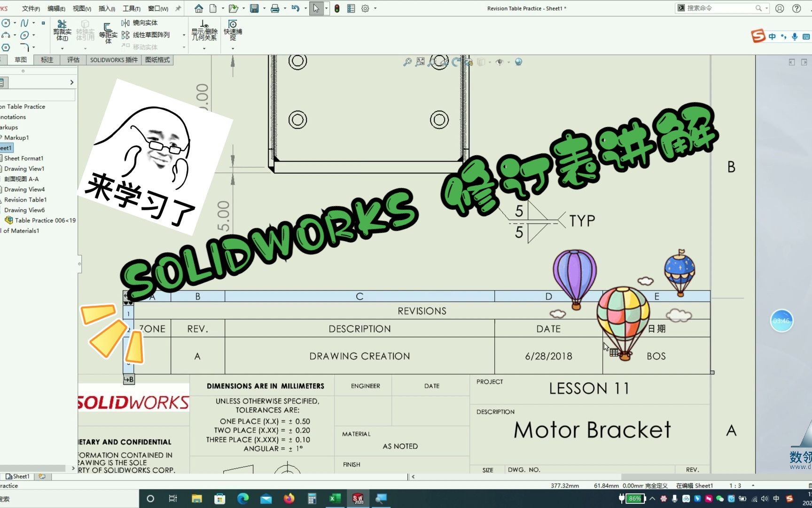Open the Hide/Show Items eye dropdown
Image resolution: width=812 pixels, height=508 pixels.
click(x=509, y=62)
